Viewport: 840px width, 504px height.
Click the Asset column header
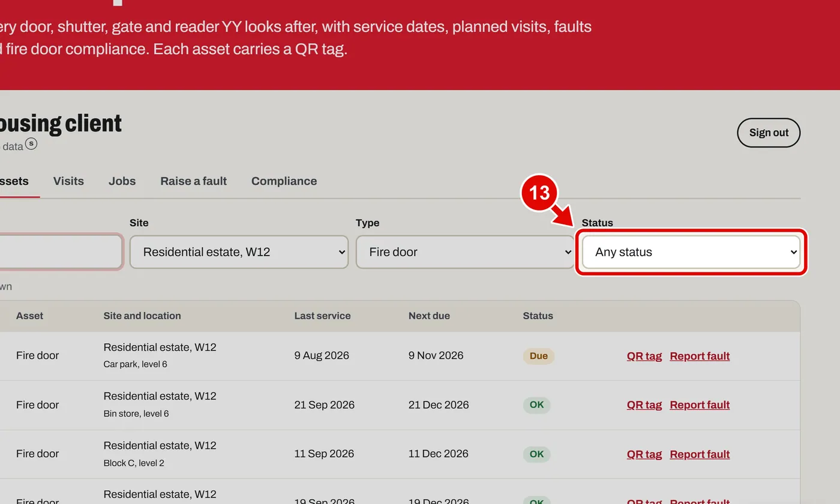[29, 316]
